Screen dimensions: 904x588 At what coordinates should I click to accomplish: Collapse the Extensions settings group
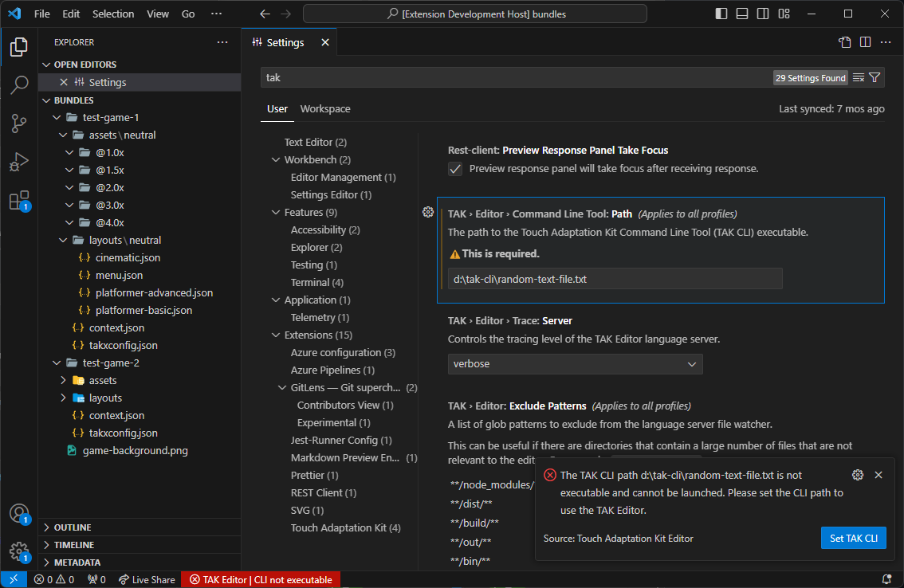point(276,335)
